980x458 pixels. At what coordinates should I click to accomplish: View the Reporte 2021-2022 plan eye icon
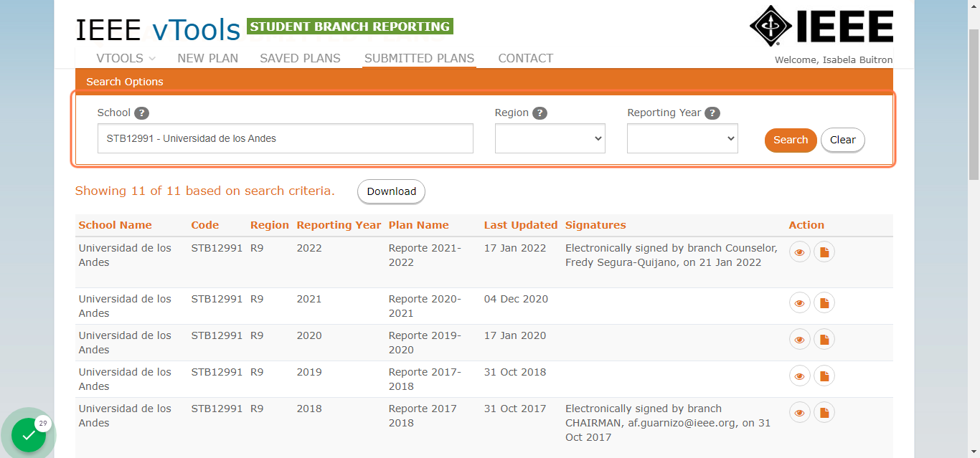799,252
